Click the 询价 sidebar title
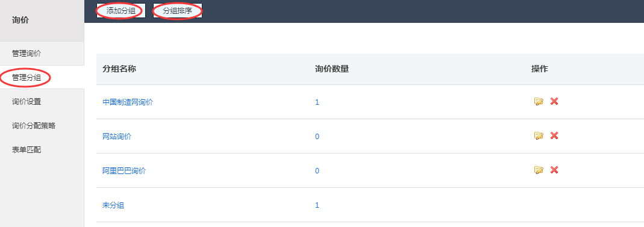Screen dimensions: 644x227 pyautogui.click(x=20, y=20)
